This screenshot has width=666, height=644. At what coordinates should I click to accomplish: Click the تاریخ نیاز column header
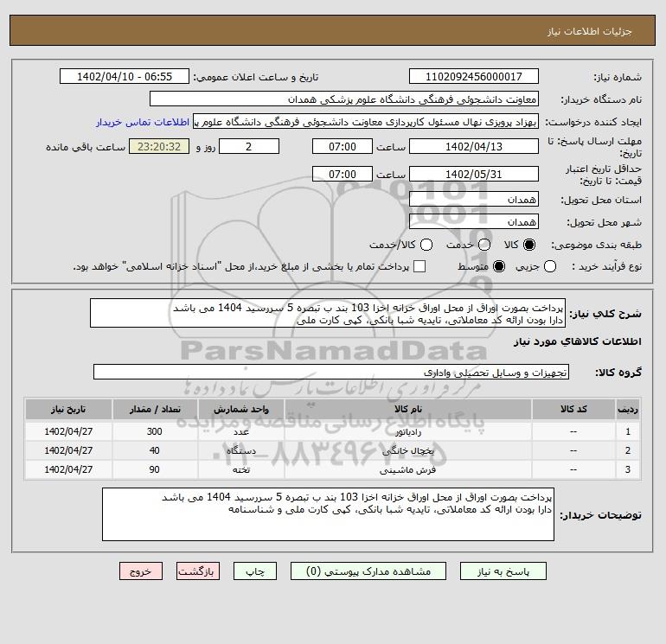(68, 409)
